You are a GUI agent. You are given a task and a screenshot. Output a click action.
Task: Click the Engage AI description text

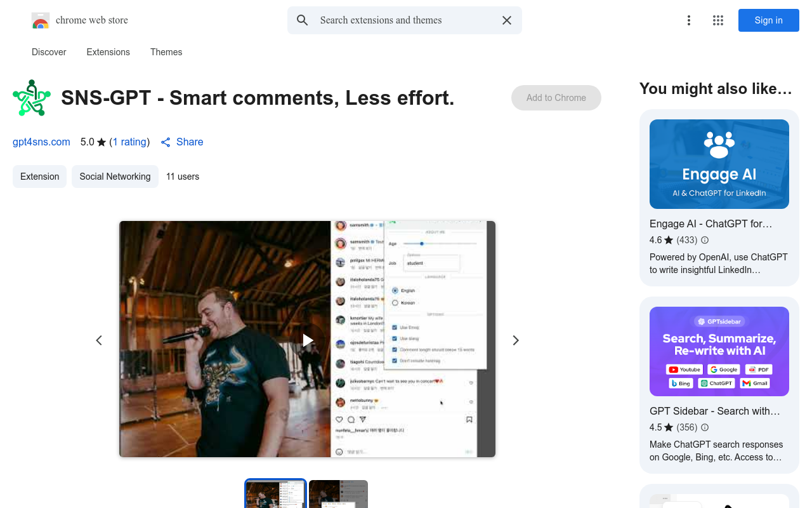(719, 264)
